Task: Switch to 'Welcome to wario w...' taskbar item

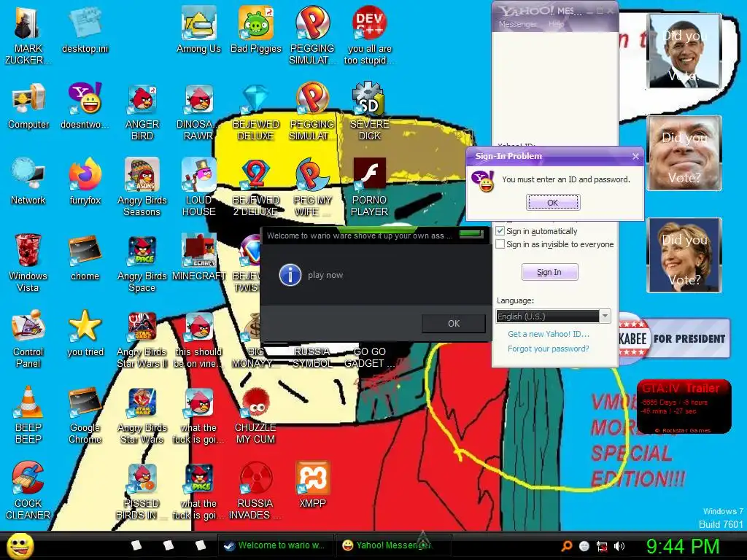Action: tap(275, 545)
